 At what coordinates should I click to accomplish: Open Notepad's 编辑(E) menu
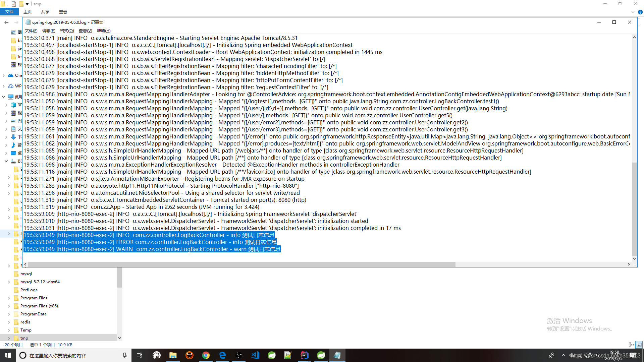click(49, 31)
